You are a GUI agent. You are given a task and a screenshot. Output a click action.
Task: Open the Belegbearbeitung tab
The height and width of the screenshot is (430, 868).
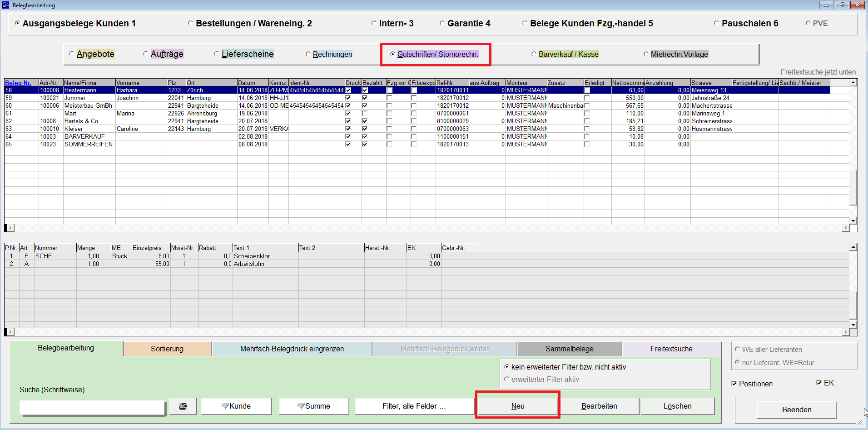click(66, 348)
